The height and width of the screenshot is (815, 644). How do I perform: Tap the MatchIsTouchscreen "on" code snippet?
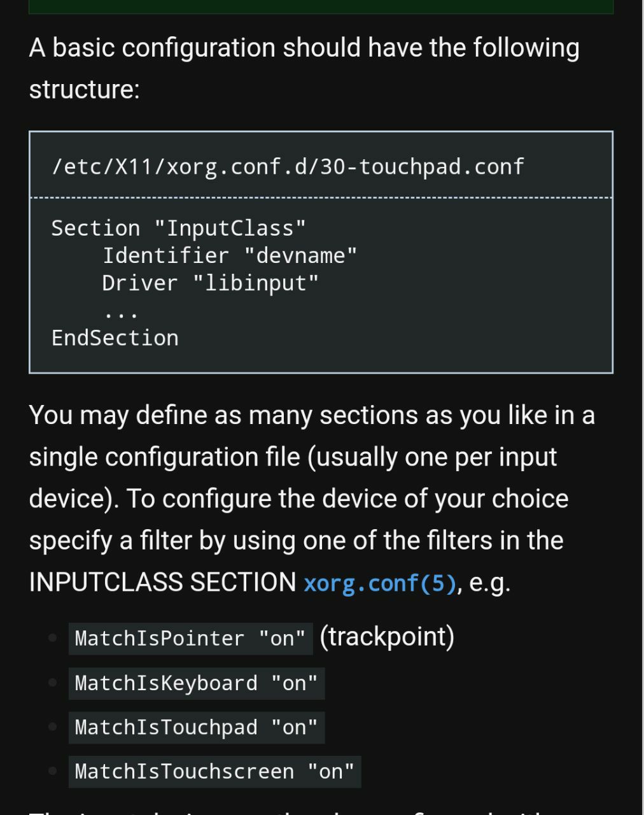(x=215, y=772)
